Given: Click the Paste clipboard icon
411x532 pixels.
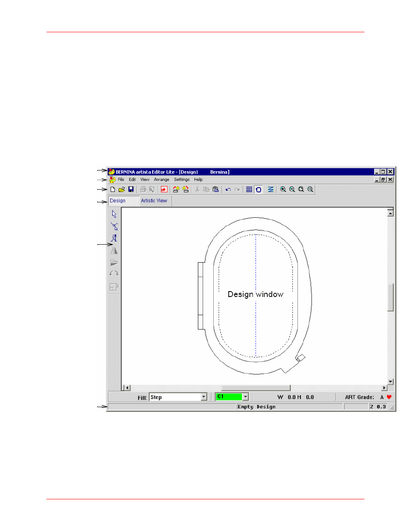Looking at the screenshot, I should point(215,189).
